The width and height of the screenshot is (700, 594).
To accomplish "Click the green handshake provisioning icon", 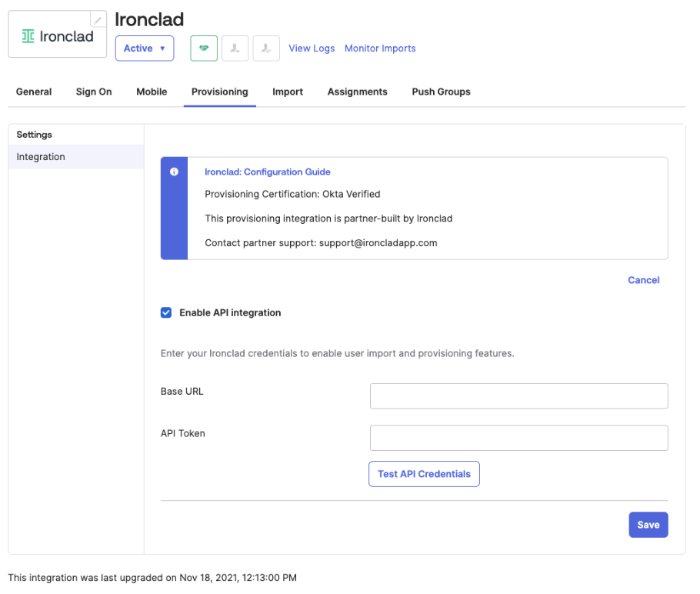I will [x=204, y=48].
